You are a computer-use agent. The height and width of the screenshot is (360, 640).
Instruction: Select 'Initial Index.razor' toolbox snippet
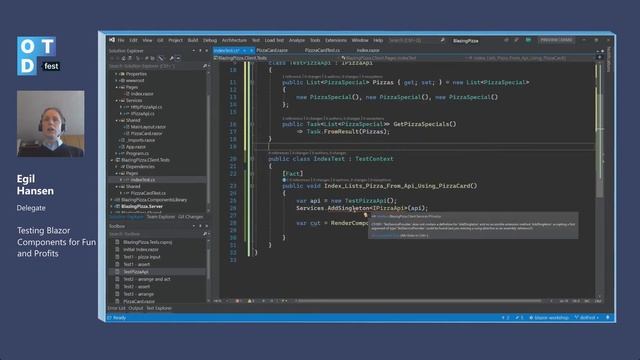point(141,249)
